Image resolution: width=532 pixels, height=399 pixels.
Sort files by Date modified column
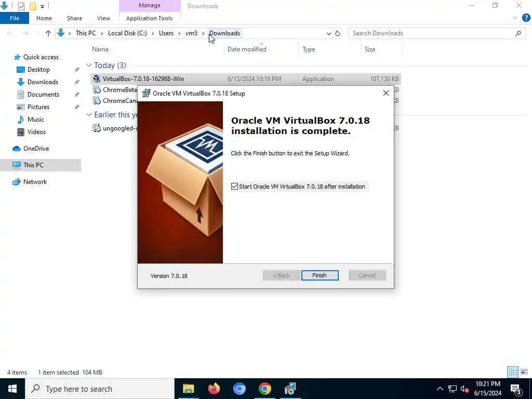(x=247, y=49)
